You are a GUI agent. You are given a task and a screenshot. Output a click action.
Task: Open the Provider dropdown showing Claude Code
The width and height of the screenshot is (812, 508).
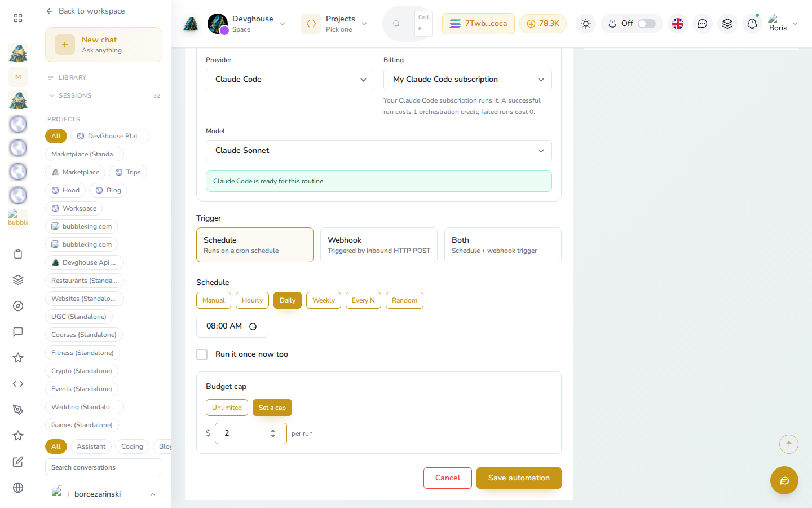coord(290,80)
